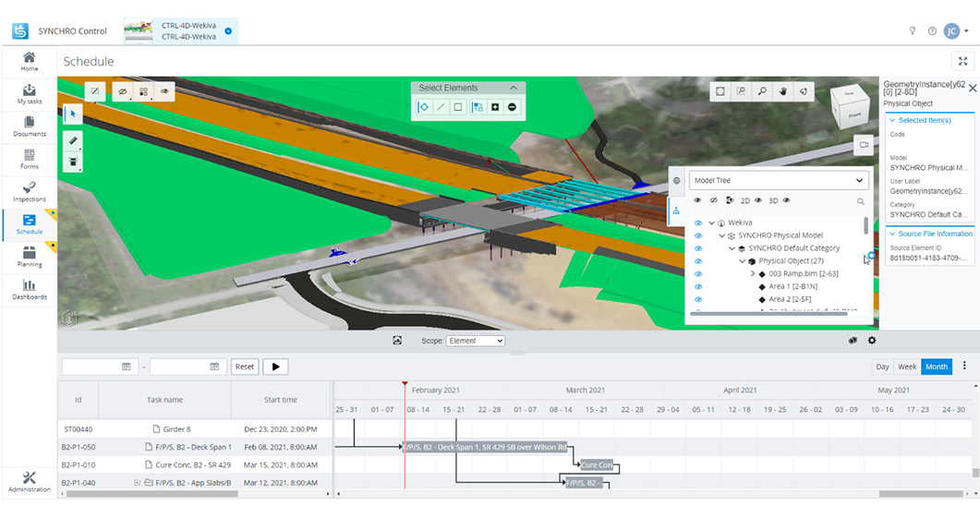Click the isolate elements grid tool
Screen dimensions: 980x517
pos(144,91)
